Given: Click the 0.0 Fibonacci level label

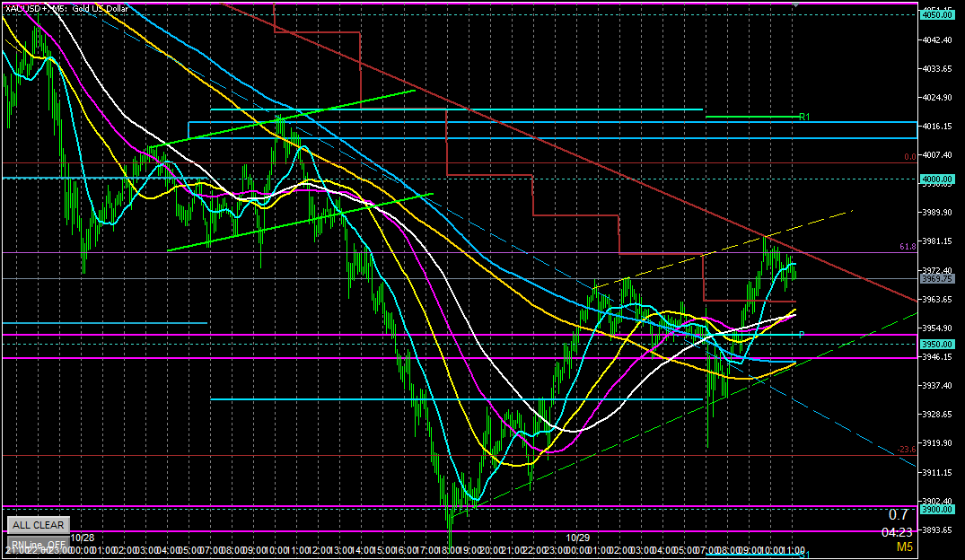Looking at the screenshot, I should pyautogui.click(x=908, y=156).
